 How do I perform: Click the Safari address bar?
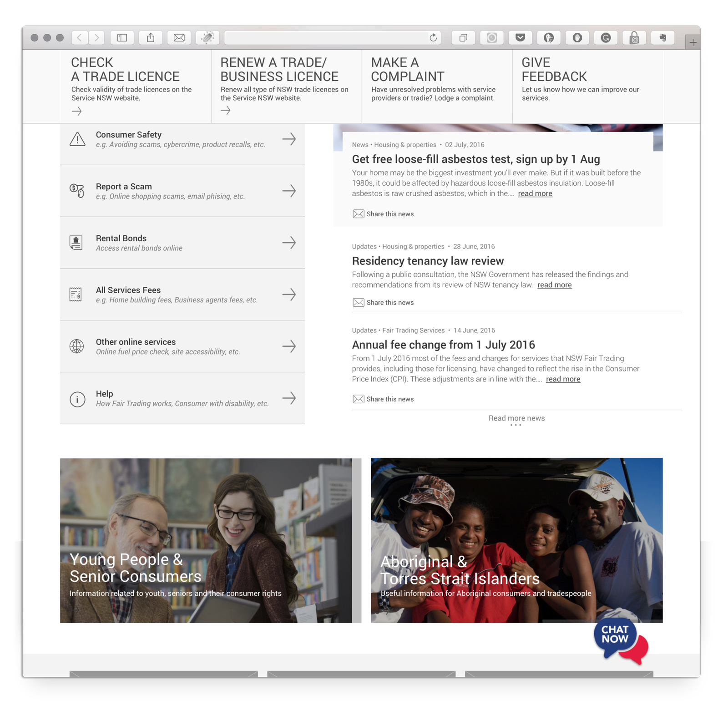coord(333,37)
